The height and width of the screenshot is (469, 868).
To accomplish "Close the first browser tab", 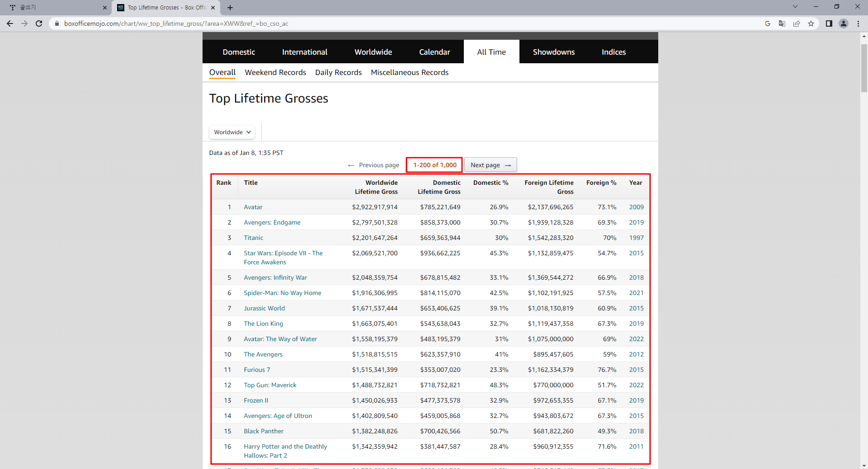I will [x=105, y=8].
